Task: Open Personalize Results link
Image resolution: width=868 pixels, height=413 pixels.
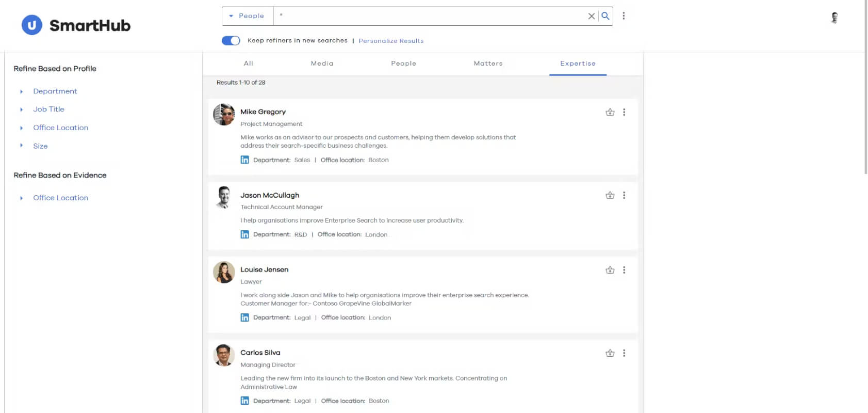Action: 391,41
